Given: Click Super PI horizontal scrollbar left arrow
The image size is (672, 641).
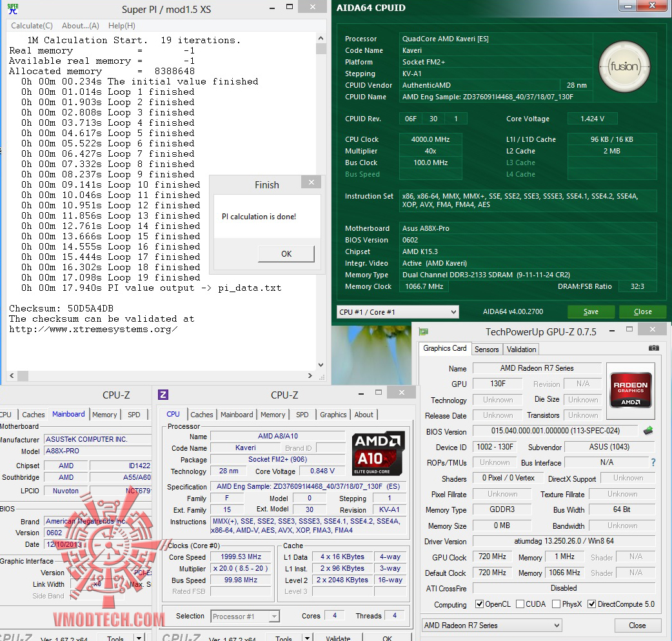Looking at the screenshot, I should (x=12, y=376).
